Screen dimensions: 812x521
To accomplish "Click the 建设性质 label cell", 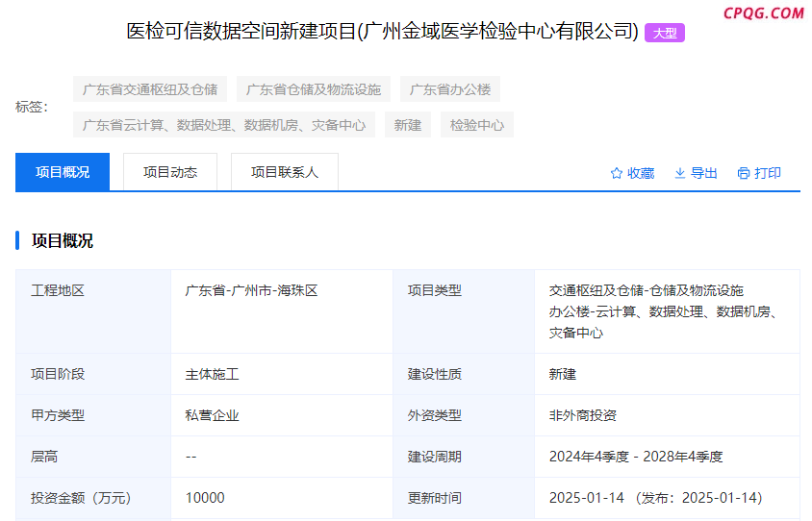I will 464,374.
